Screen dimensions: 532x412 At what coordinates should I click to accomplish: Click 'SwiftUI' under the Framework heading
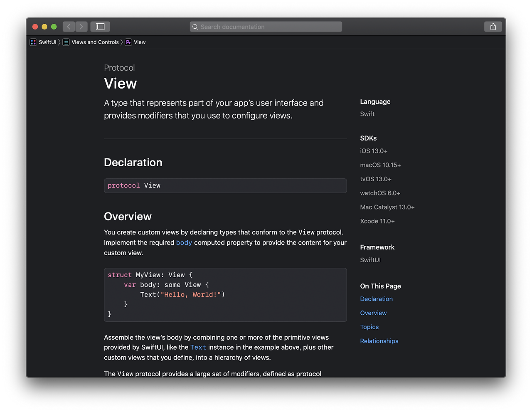click(x=370, y=260)
